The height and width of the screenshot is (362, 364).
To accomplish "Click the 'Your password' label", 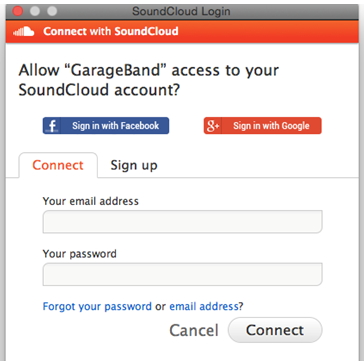I will (x=80, y=254).
